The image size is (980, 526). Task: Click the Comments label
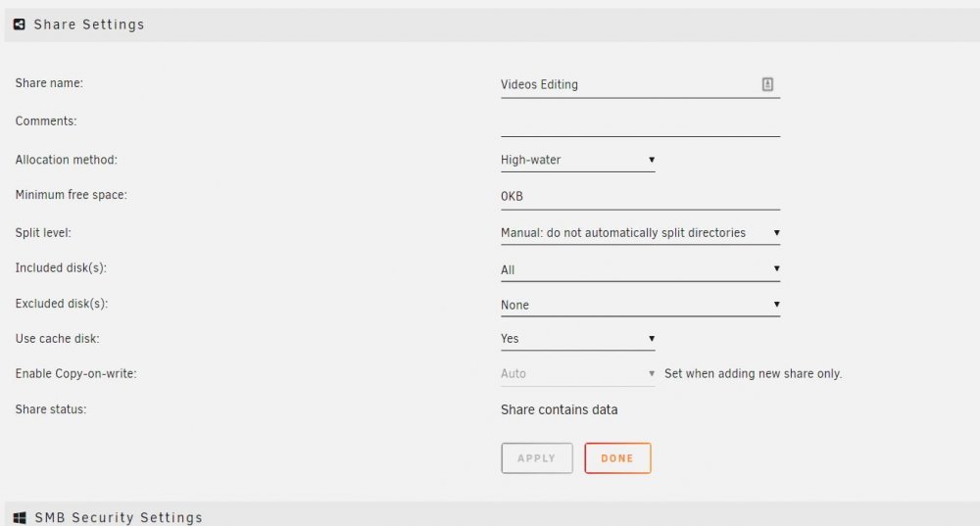tap(46, 121)
